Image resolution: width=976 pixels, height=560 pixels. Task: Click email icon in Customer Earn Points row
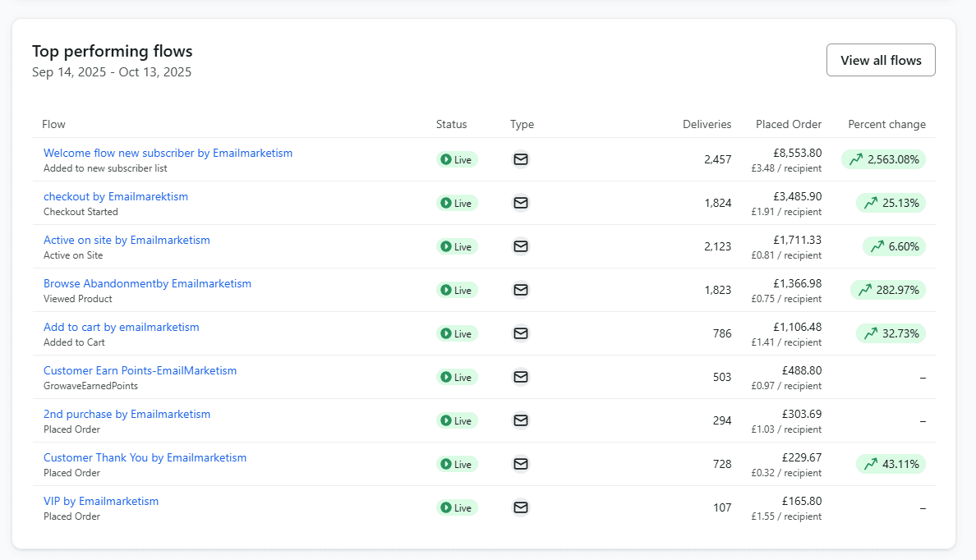pos(520,377)
